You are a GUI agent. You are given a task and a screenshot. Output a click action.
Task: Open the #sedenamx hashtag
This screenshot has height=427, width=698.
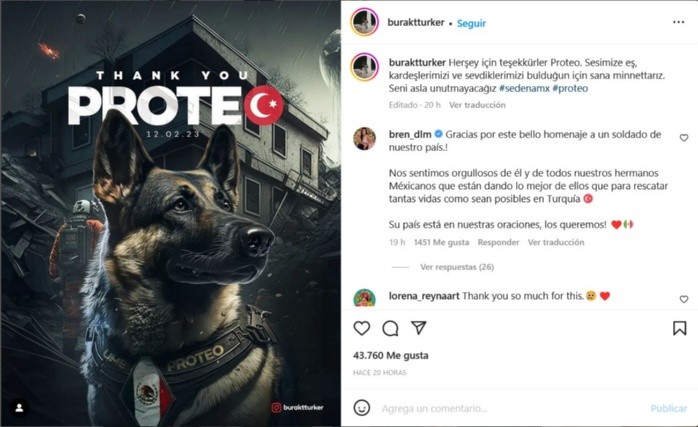(x=524, y=88)
